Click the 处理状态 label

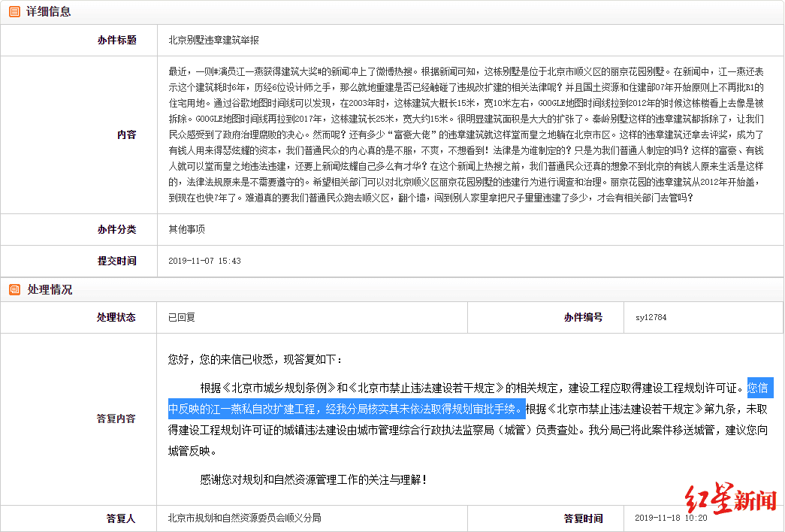click(116, 318)
